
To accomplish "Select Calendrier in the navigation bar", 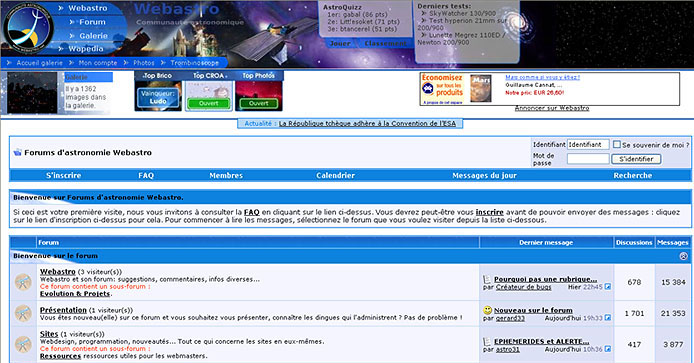I will coord(335,175).
